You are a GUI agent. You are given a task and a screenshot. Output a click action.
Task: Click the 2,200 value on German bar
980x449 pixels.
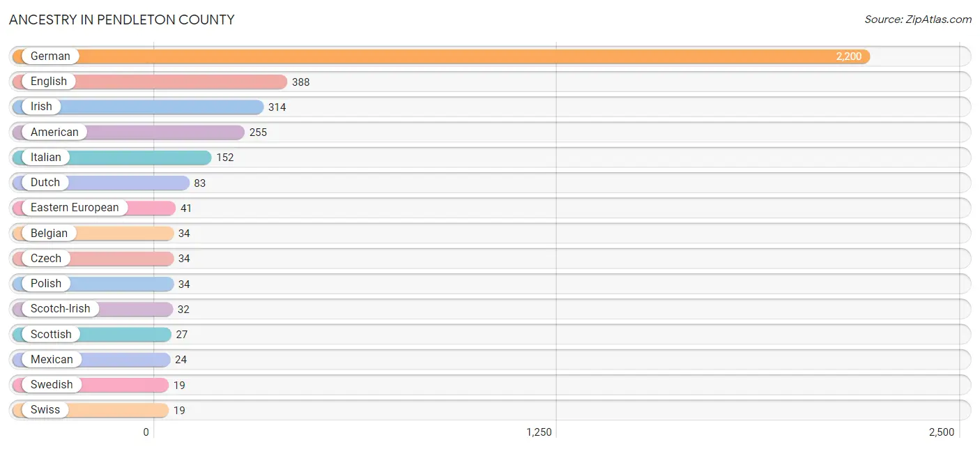tap(849, 56)
